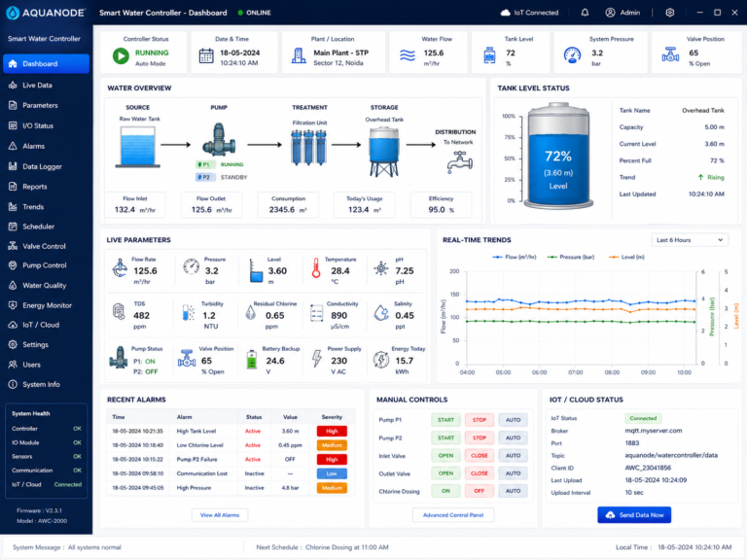Click the Admin user profile icon
747x560 pixels.
click(610, 13)
